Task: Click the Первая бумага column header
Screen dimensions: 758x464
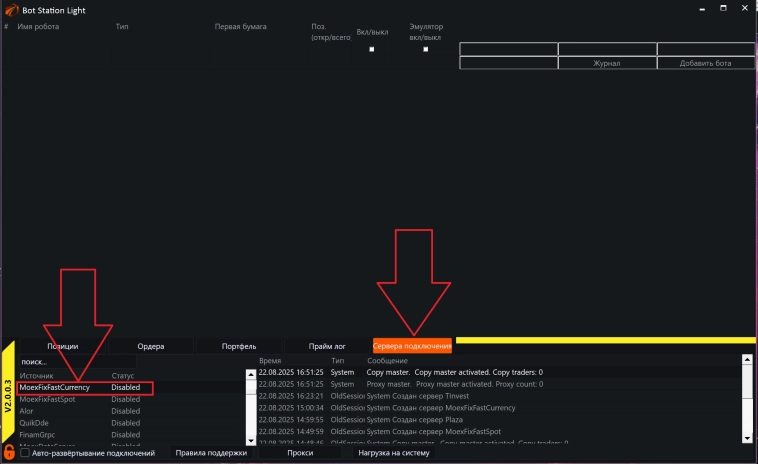Action: point(241,27)
